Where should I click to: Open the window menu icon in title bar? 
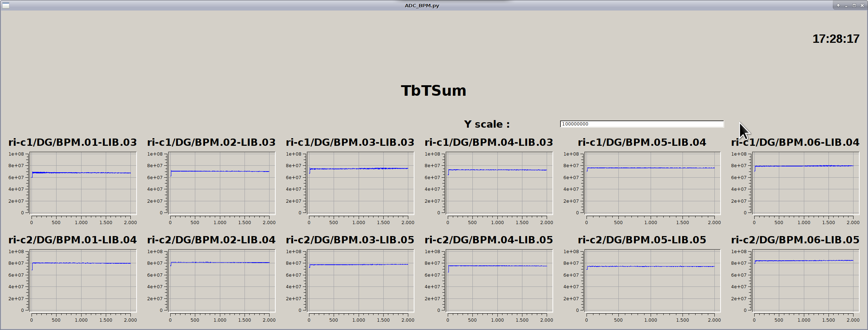6,5
